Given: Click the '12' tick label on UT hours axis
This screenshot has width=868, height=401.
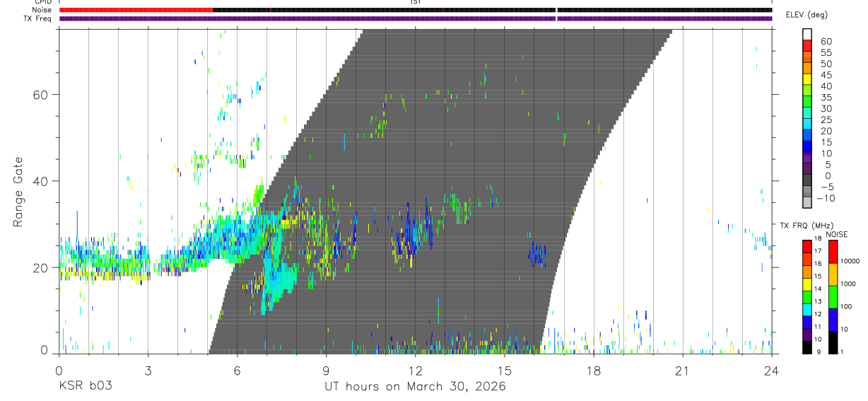Looking at the screenshot, I should pos(415,371).
